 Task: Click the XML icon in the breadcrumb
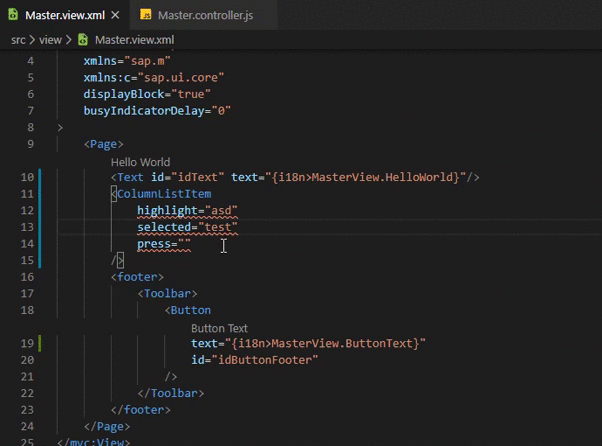(83, 40)
